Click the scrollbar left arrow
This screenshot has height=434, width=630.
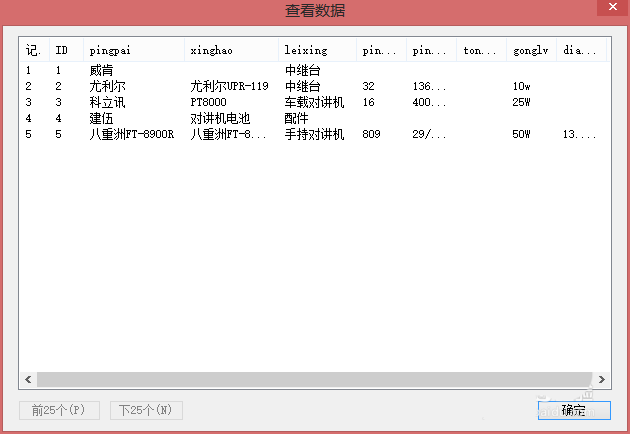(28, 379)
